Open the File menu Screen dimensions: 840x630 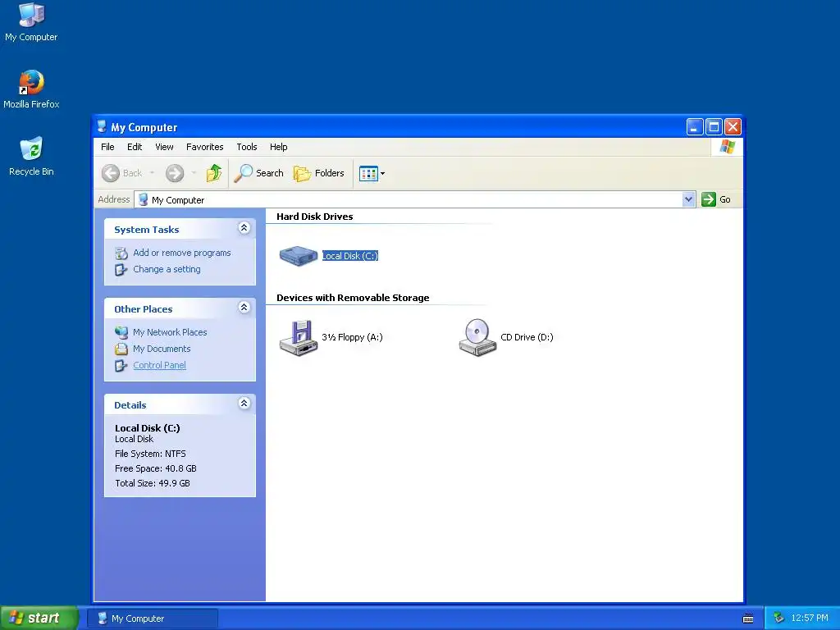(107, 147)
